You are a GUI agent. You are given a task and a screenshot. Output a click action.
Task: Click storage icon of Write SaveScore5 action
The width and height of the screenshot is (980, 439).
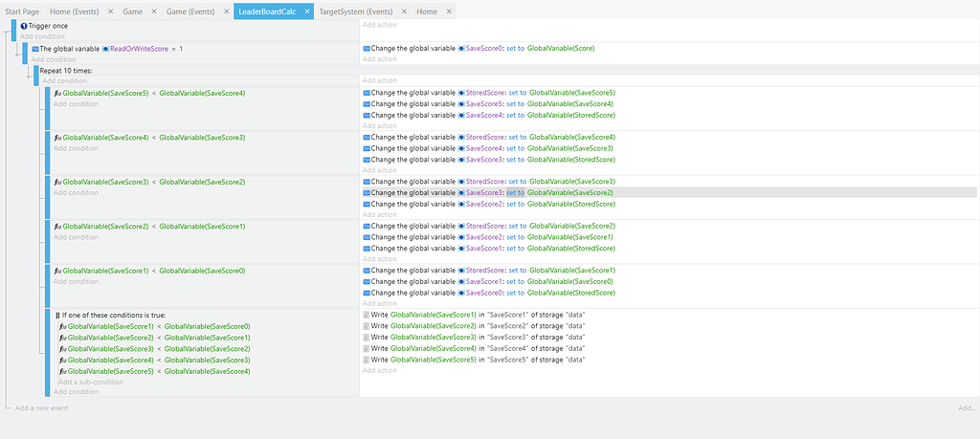pos(367,360)
